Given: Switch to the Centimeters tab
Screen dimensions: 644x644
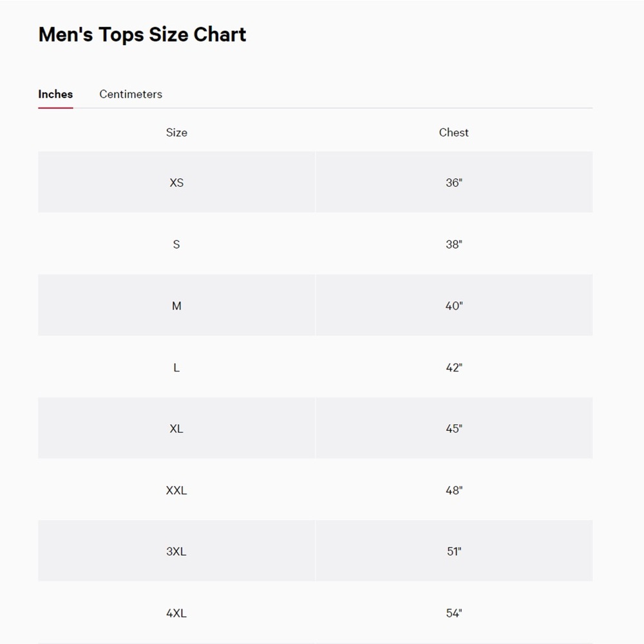Looking at the screenshot, I should 131,94.
